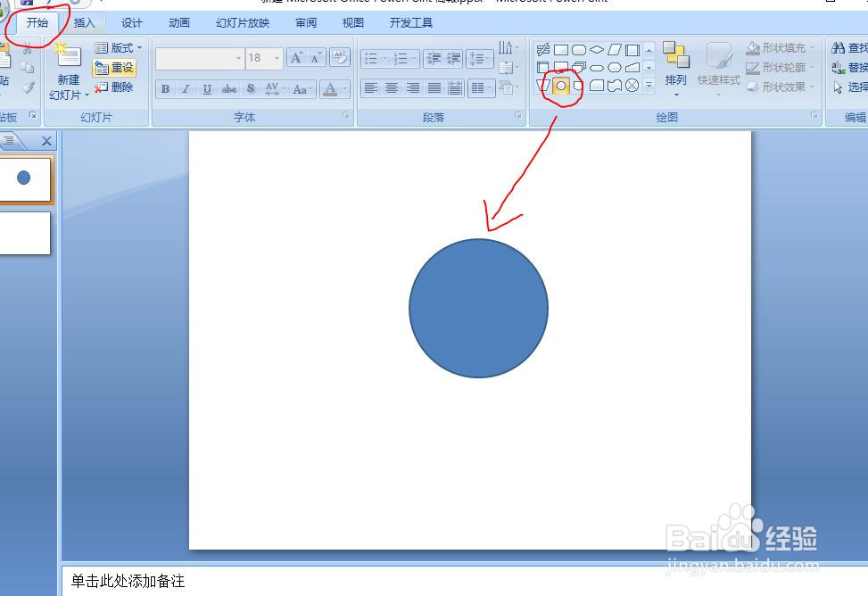This screenshot has width=868, height=596.
Task: Open the font name combo box
Action: click(199, 58)
